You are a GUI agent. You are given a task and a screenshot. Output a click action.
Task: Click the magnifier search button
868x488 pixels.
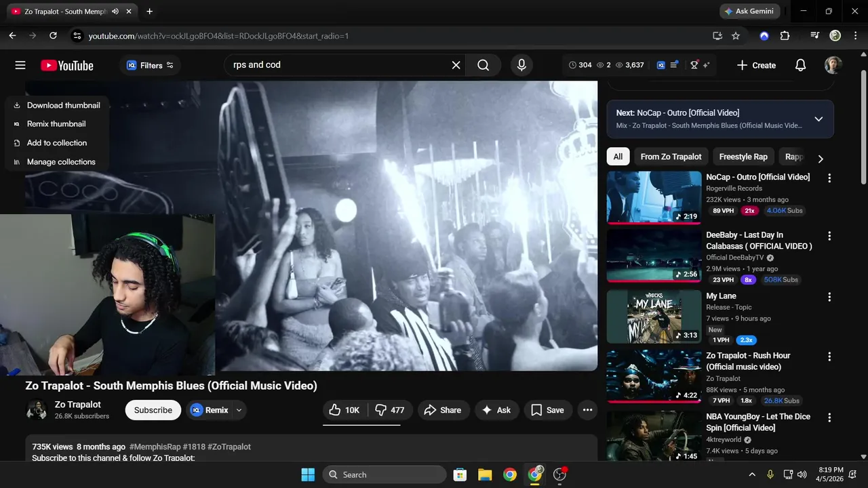click(x=483, y=65)
